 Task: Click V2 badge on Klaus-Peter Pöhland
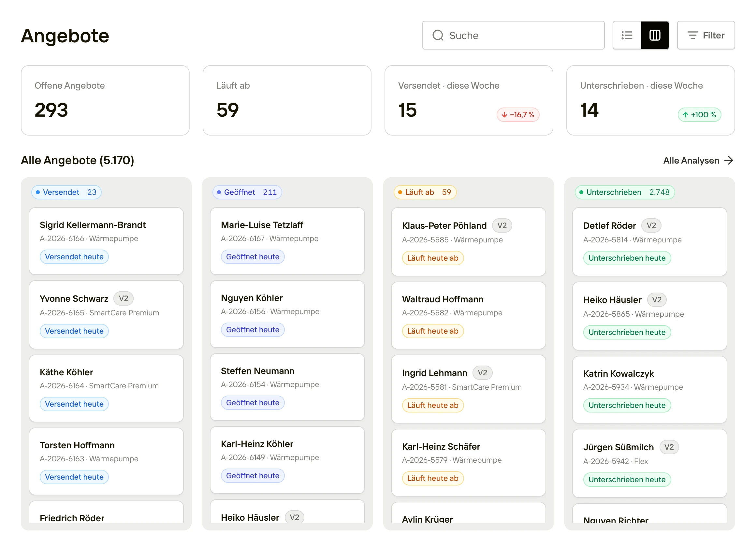point(502,226)
